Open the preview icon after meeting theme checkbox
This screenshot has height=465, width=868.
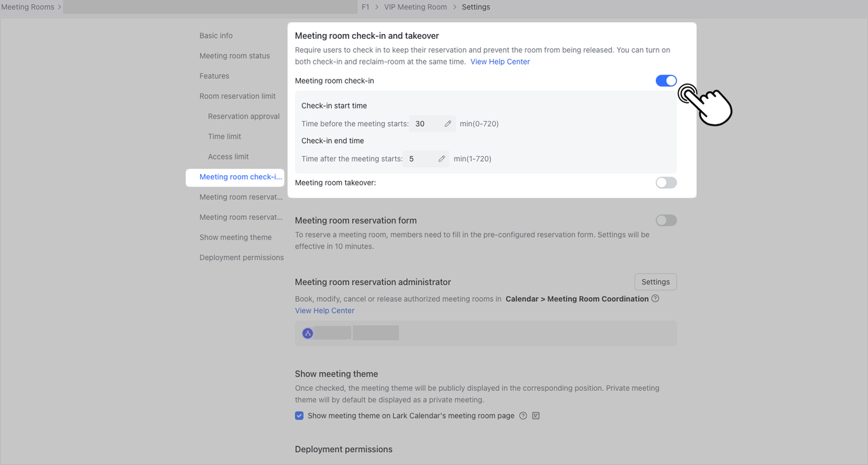[x=536, y=415]
